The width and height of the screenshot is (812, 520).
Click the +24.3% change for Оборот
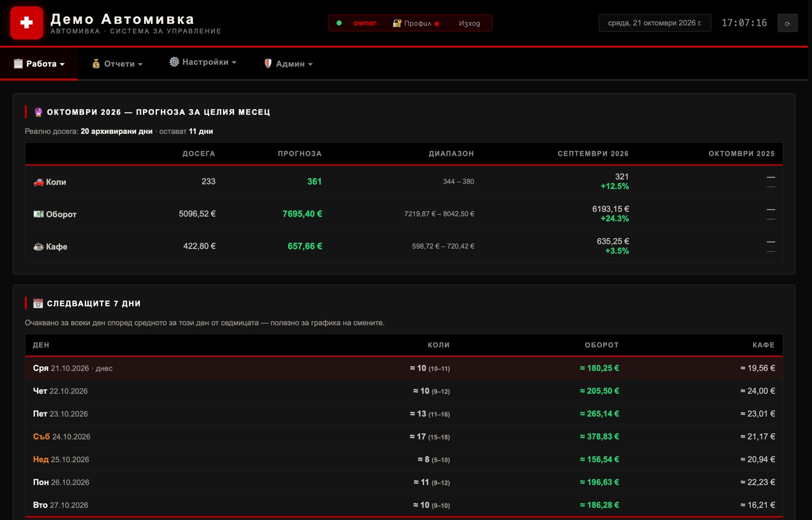(x=615, y=219)
